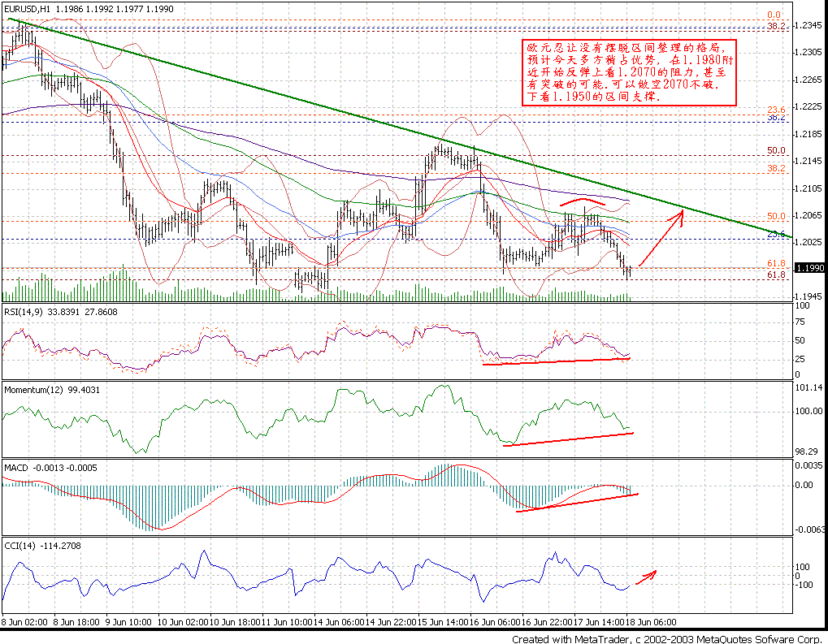Click the 1.2025 price axis label
828x644 pixels.
pos(809,242)
